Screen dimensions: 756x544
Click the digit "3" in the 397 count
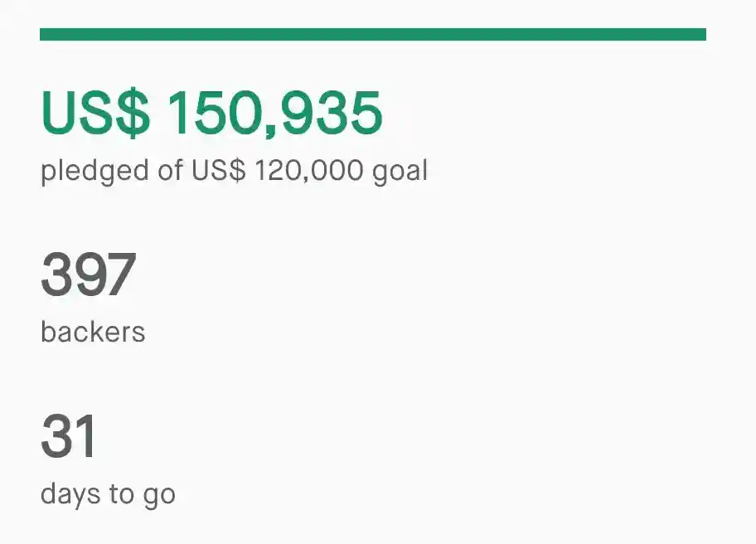tap(56, 276)
